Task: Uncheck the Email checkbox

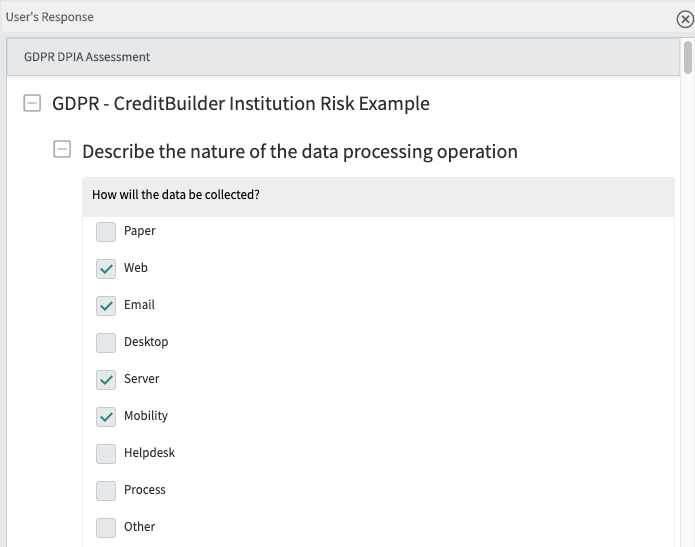Action: point(106,306)
